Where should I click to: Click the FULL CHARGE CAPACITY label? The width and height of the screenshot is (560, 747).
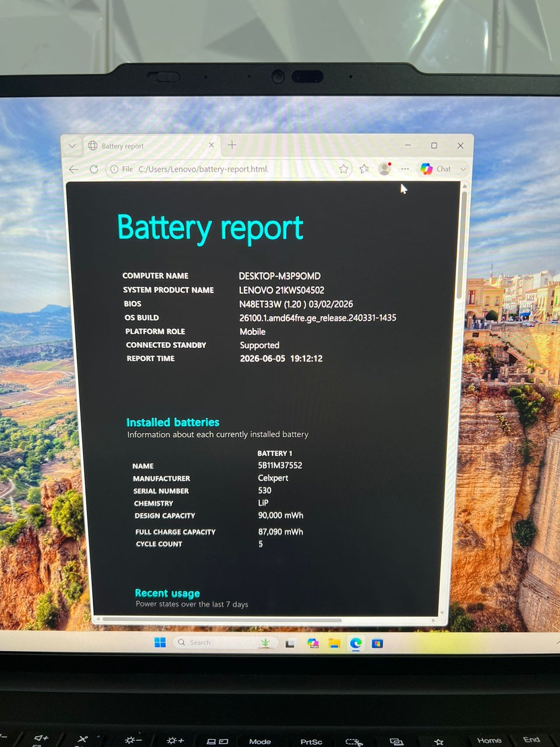tap(176, 532)
